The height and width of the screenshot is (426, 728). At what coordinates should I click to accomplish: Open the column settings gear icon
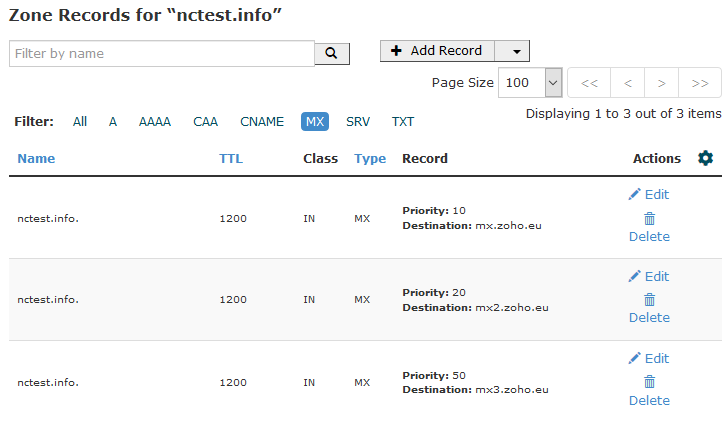click(705, 158)
